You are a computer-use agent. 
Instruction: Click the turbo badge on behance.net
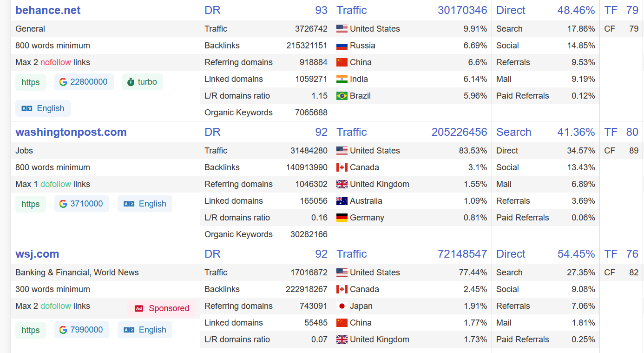tap(143, 82)
